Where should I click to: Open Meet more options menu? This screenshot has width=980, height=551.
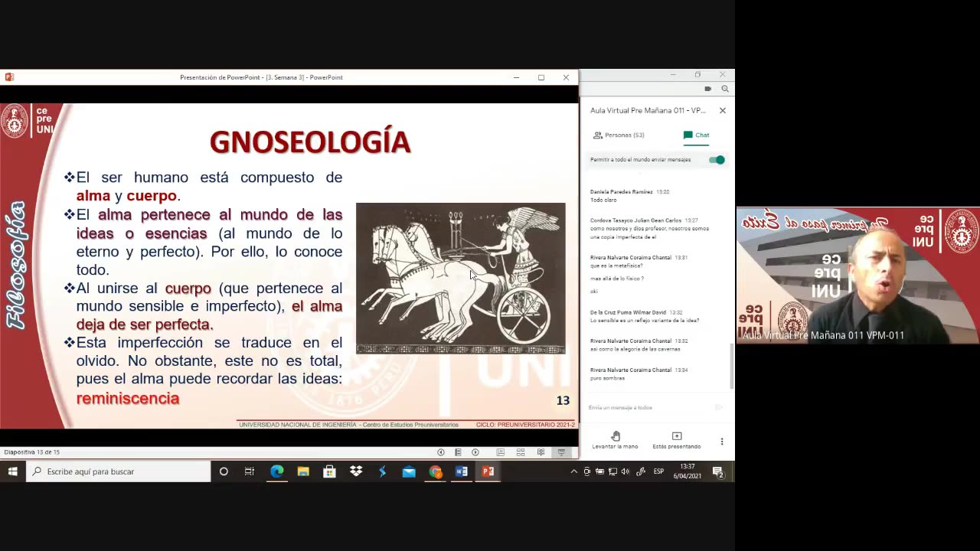721,442
